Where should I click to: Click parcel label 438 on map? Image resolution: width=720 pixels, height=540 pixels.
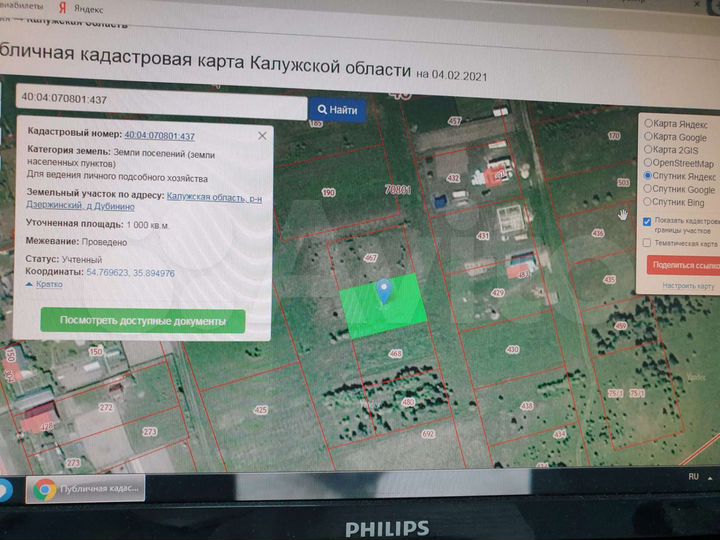pos(527,406)
